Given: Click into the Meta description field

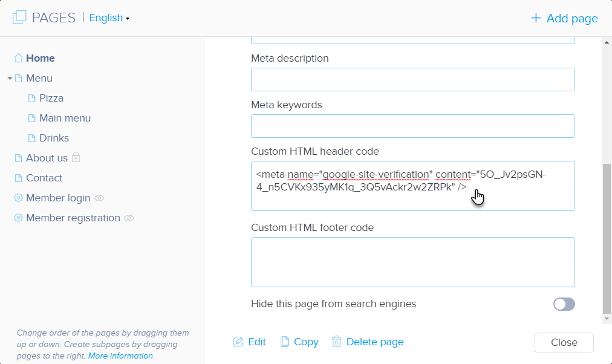Looking at the screenshot, I should point(412,80).
